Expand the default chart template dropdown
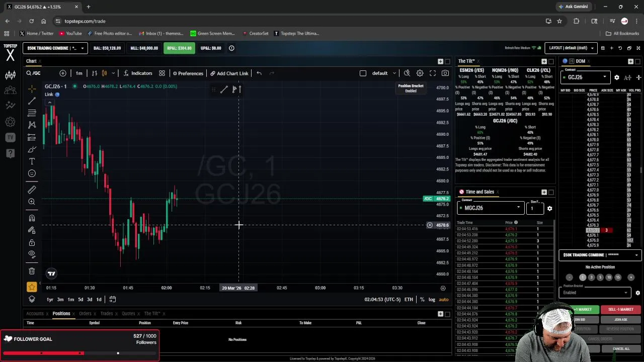 384,73
